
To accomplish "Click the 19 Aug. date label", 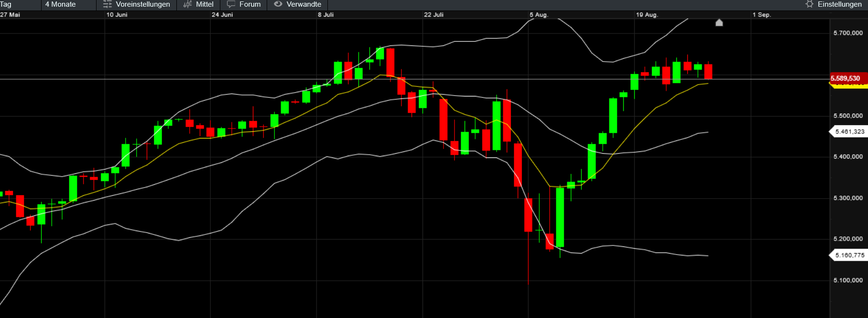I will (647, 15).
